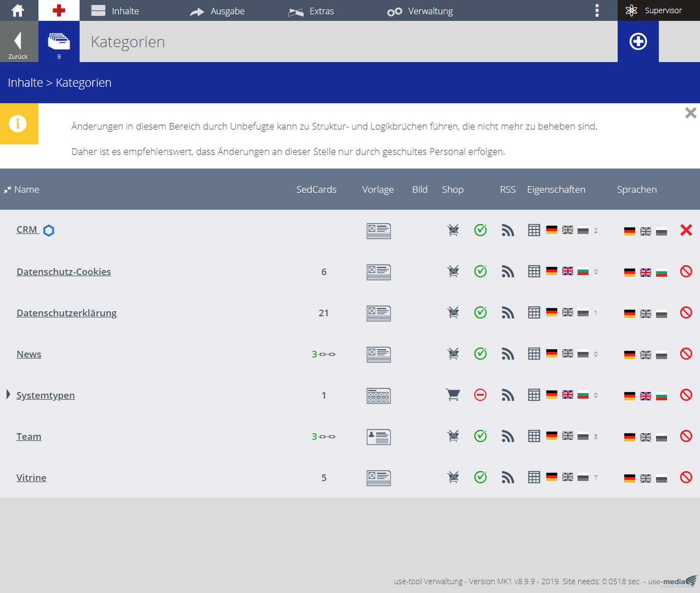Toggle the green check status for Datenschutz-Cookies
The height and width of the screenshot is (593, 700).
pyautogui.click(x=480, y=271)
